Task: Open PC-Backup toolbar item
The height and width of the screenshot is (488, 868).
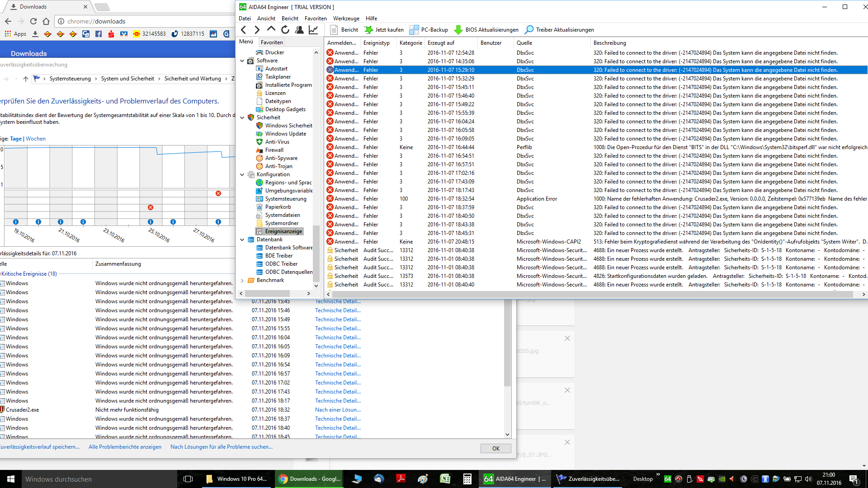Action: coord(429,30)
